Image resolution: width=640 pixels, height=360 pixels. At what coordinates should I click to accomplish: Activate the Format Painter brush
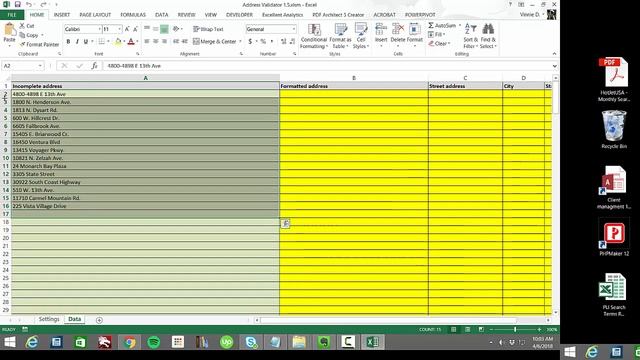tap(39, 44)
